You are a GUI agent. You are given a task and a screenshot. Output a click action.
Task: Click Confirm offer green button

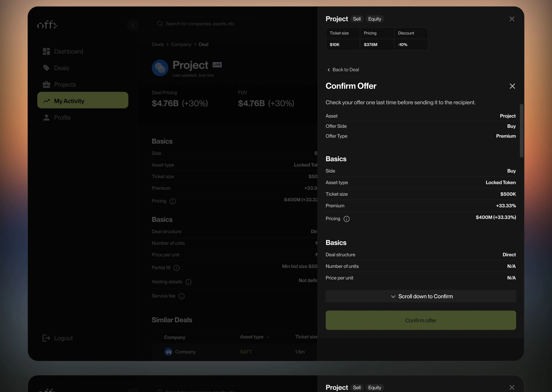pyautogui.click(x=421, y=320)
